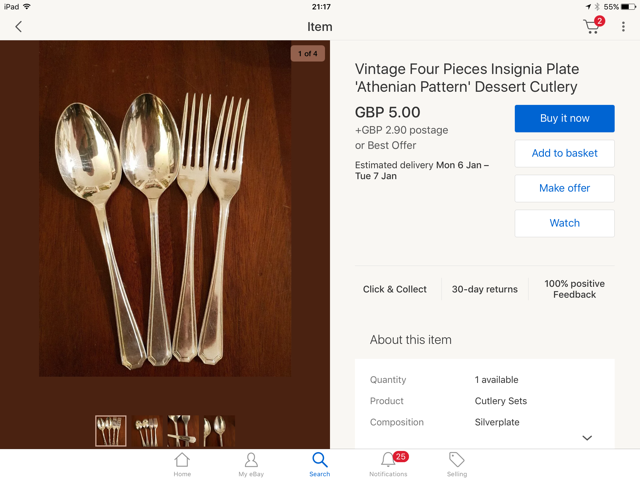Add the cutlery to basket

[564, 153]
